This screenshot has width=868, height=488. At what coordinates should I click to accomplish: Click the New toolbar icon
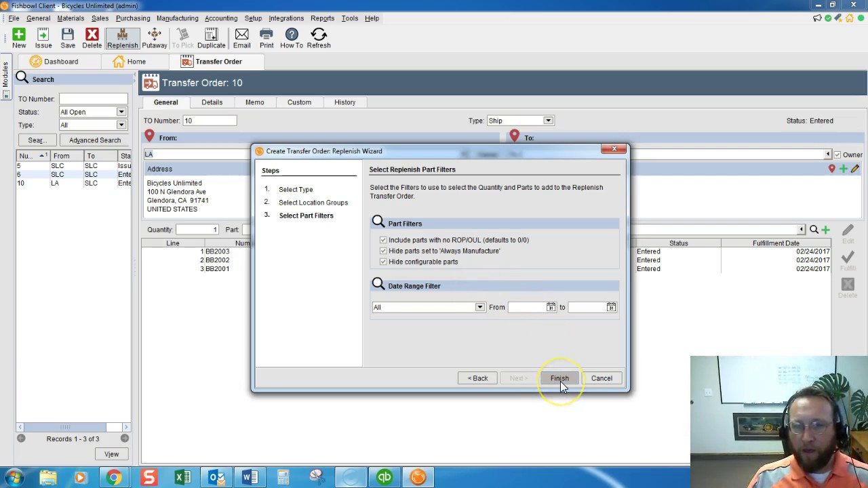tap(19, 38)
